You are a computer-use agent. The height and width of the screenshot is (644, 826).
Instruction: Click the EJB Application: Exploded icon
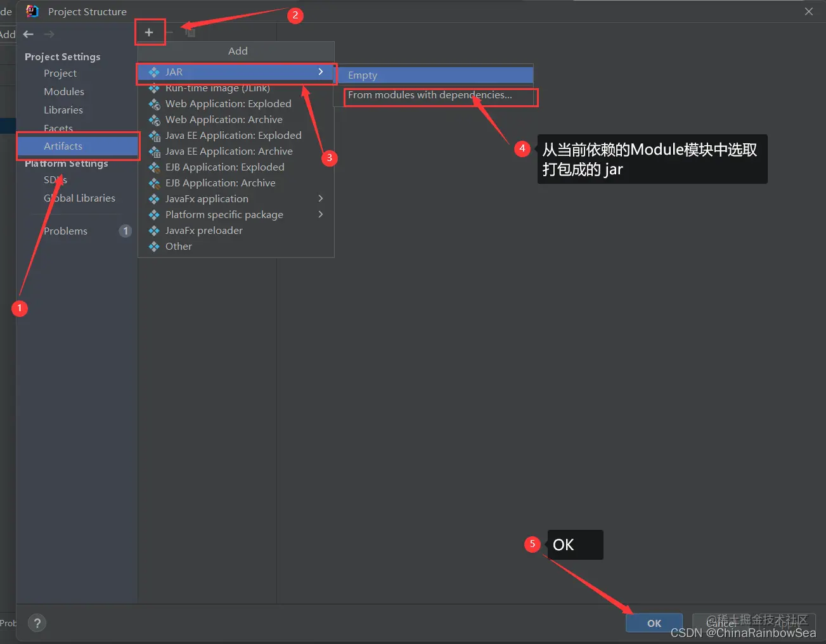(154, 167)
